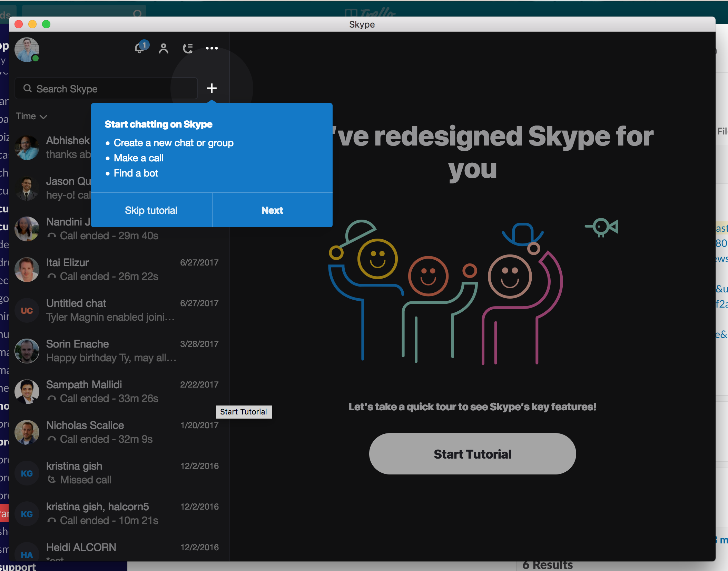Click 'Let's take a quick tour' text
The width and height of the screenshot is (728, 571).
point(472,407)
